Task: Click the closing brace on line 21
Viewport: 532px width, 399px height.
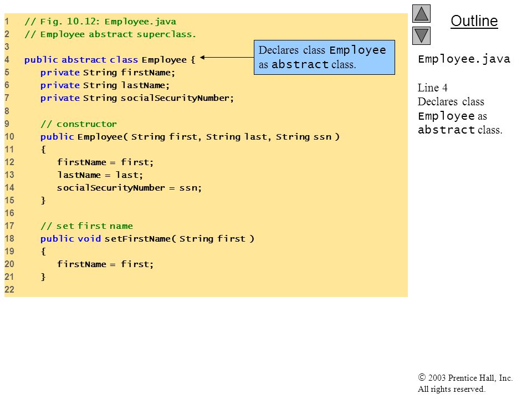Action: click(x=43, y=277)
